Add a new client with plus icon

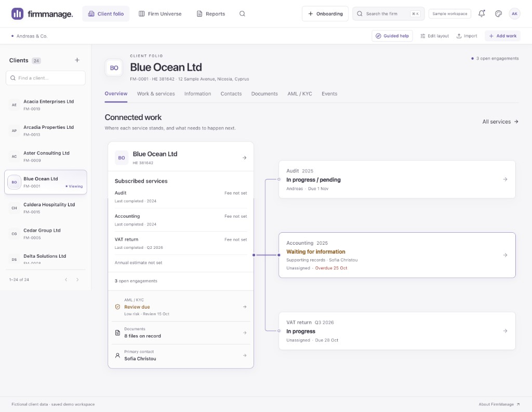(x=77, y=60)
